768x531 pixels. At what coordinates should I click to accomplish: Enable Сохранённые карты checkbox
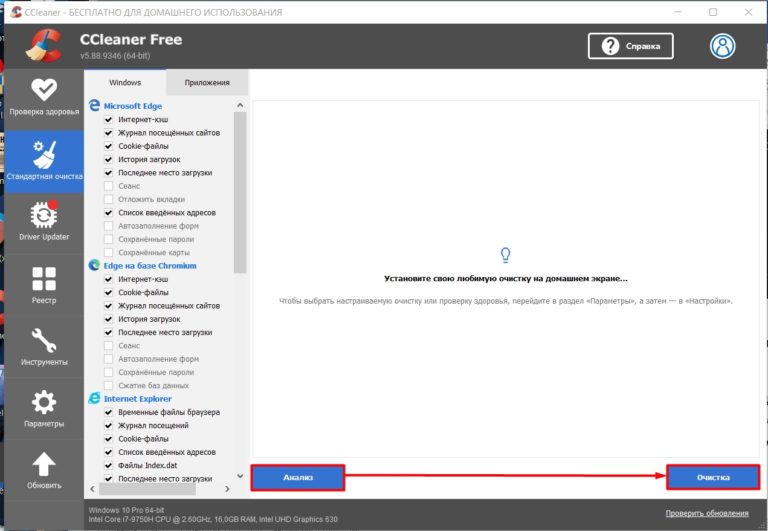point(108,252)
